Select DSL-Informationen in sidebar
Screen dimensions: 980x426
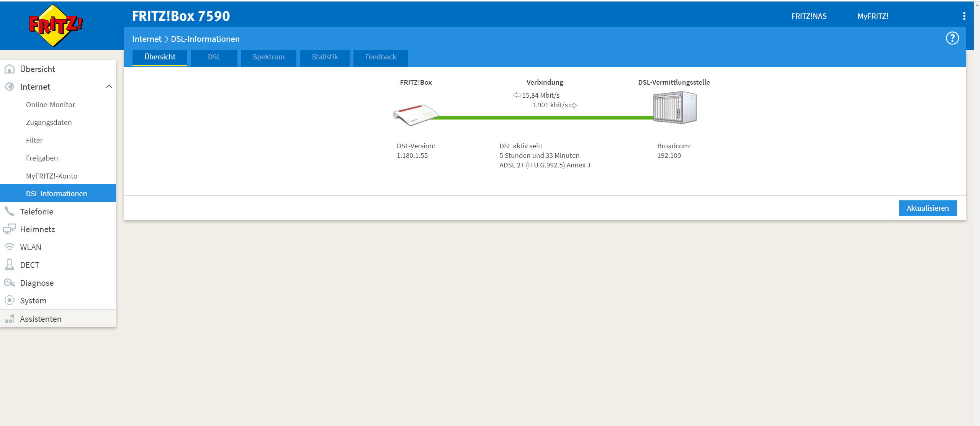tap(58, 193)
